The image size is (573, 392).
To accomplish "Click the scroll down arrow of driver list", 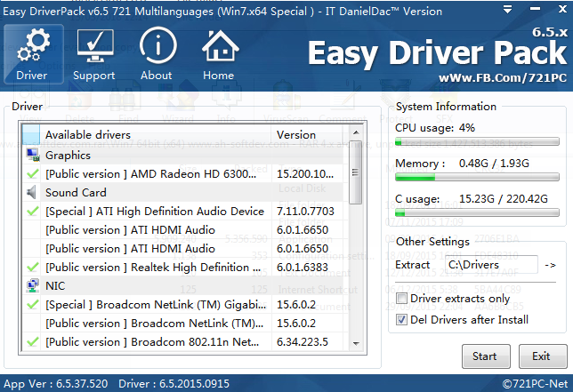I will 356,343.
